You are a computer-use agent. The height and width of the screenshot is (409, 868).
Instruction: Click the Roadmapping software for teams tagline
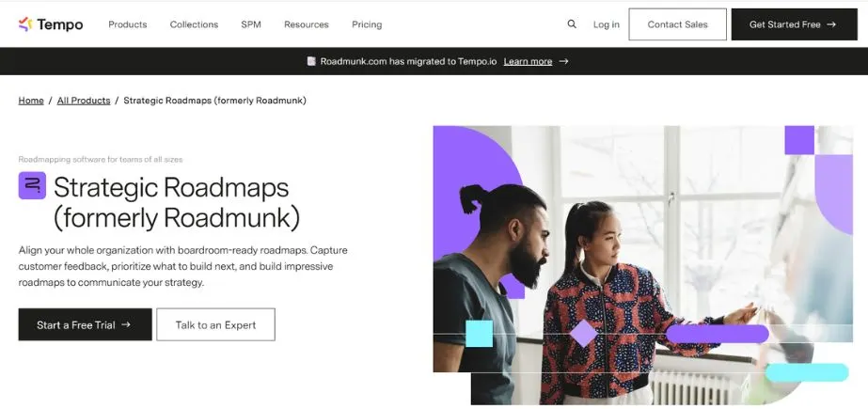click(101, 160)
